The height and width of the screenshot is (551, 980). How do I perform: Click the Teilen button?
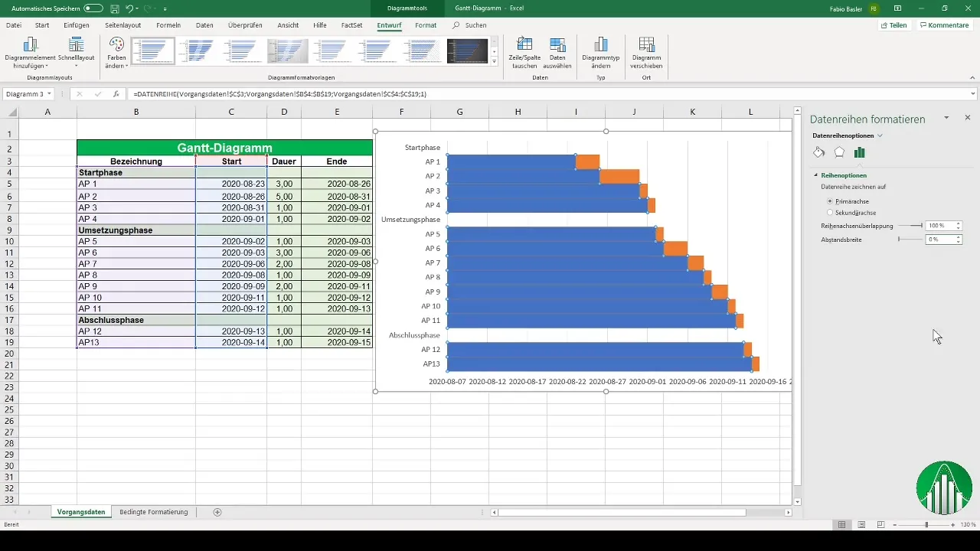[x=893, y=25]
